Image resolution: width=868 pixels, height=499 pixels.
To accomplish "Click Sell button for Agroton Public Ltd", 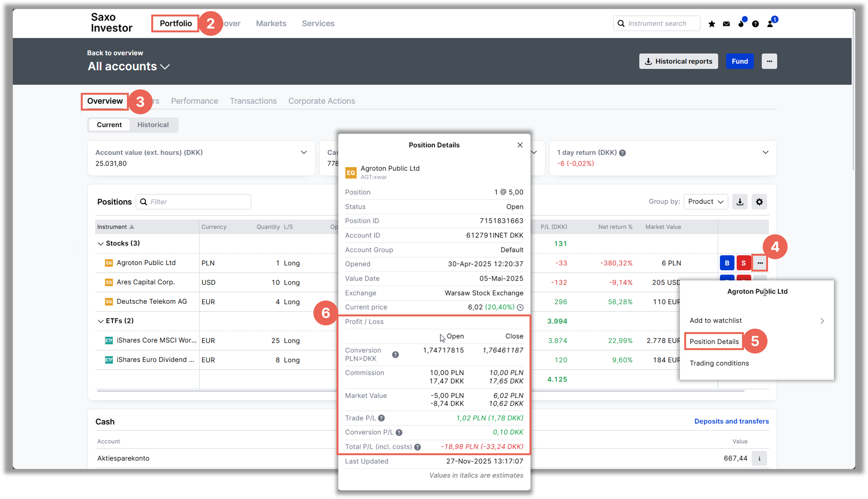I will point(743,263).
